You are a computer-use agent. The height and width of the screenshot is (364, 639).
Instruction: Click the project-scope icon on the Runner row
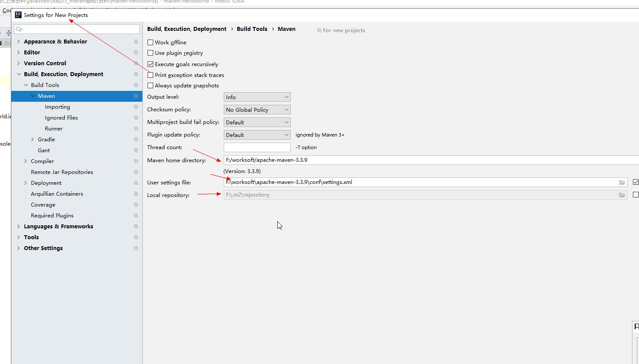[136, 129]
